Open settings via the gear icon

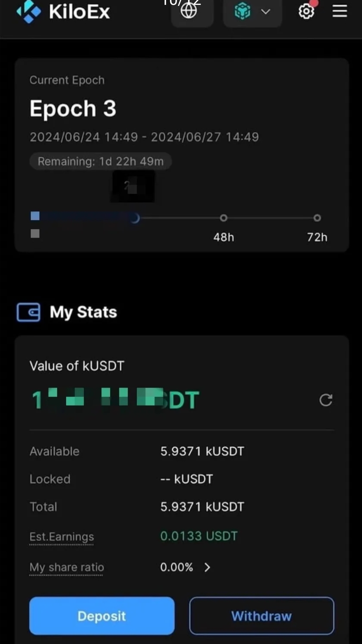pyautogui.click(x=306, y=11)
